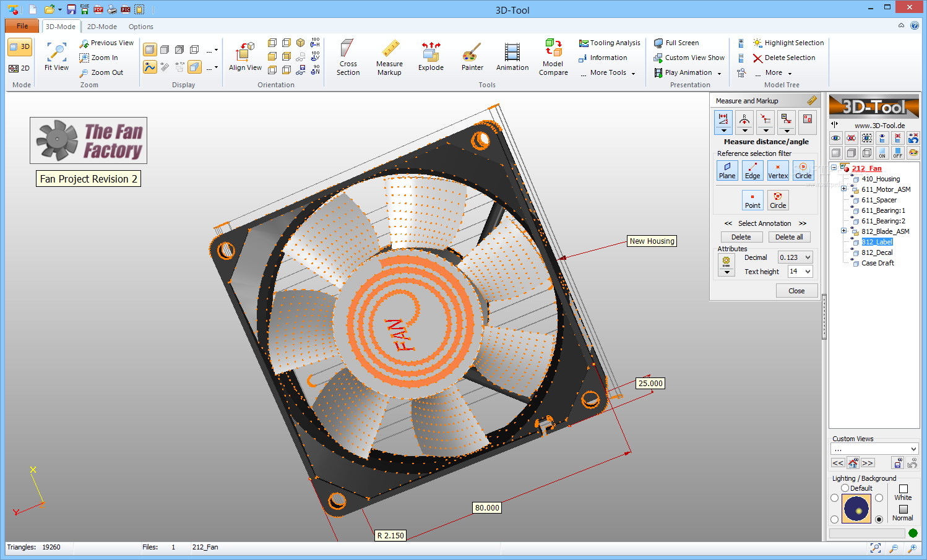Open the Decimal dropdown showing 0.123
Viewport: 927px width, 560px height.
[x=795, y=257]
